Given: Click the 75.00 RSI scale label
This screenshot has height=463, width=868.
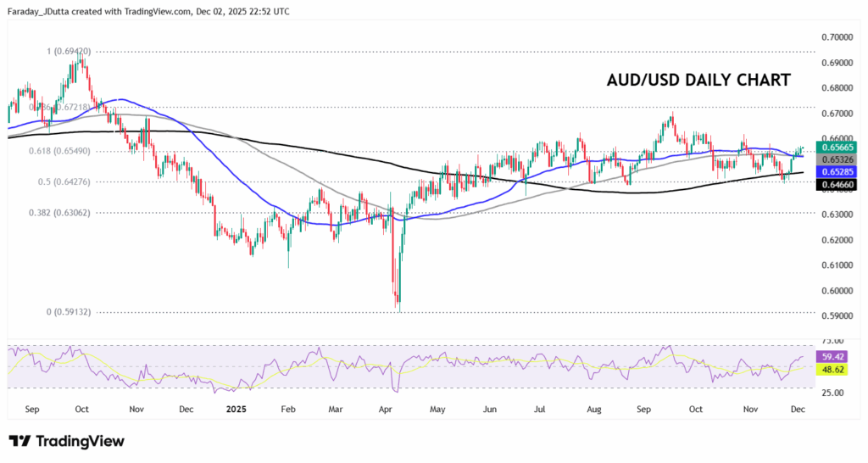Looking at the screenshot, I should coord(831,341).
